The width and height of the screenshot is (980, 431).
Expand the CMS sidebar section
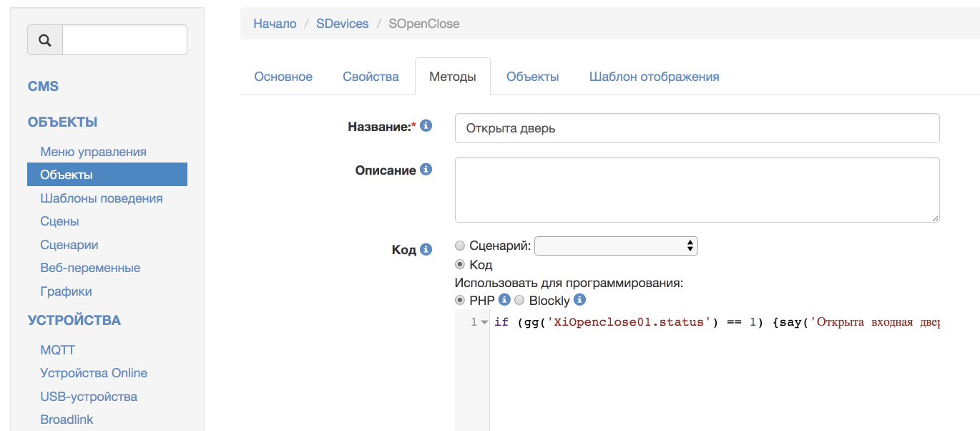click(43, 87)
